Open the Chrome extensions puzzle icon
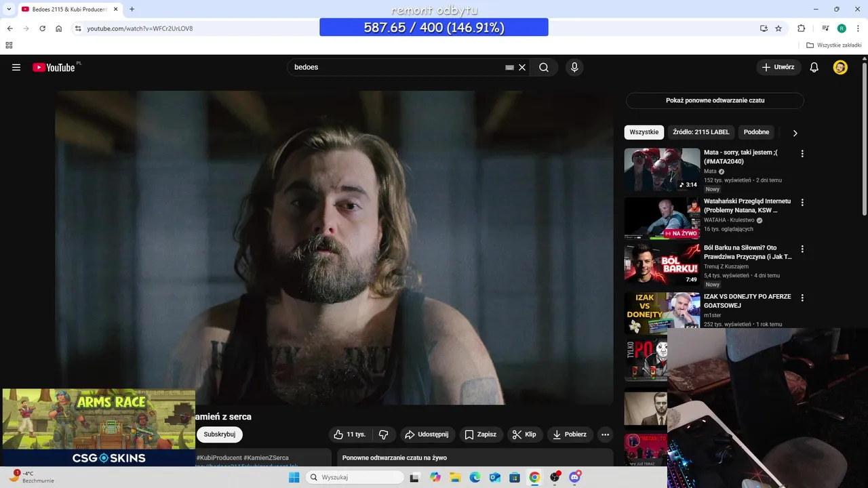 tap(802, 28)
